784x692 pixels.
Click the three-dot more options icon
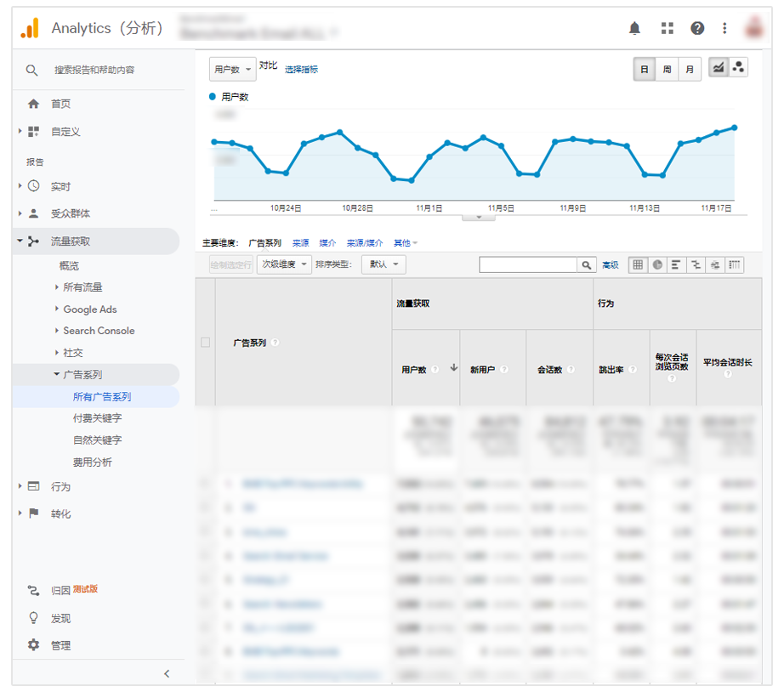[x=724, y=28]
